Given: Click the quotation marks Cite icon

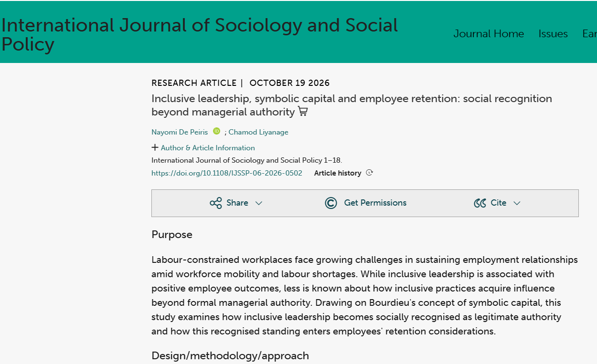Looking at the screenshot, I should (x=480, y=203).
